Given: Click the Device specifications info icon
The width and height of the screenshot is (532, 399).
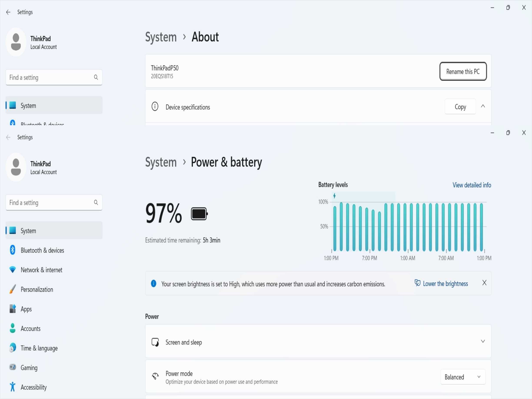Looking at the screenshot, I should click(155, 106).
